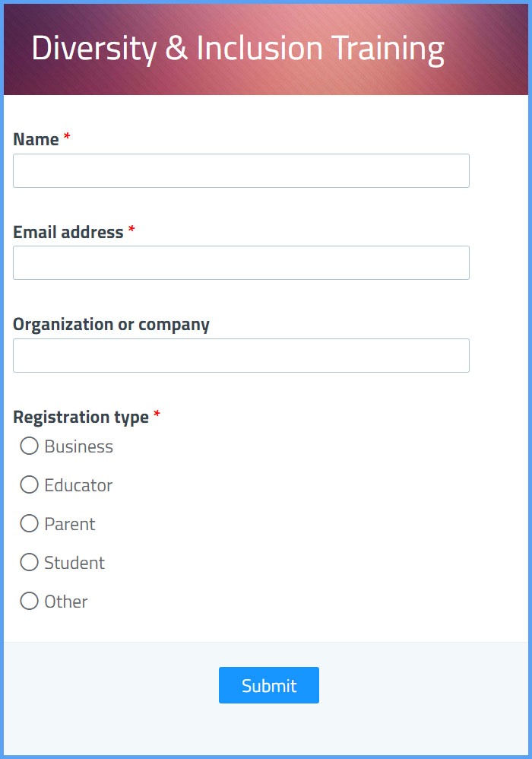Click the Name field label
Screen dimensions: 532x759
(x=36, y=139)
